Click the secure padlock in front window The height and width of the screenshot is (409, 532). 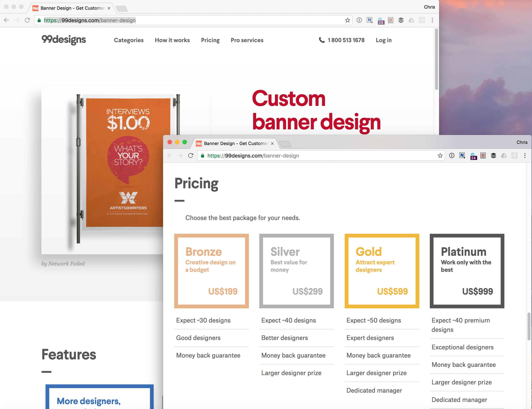[203, 156]
